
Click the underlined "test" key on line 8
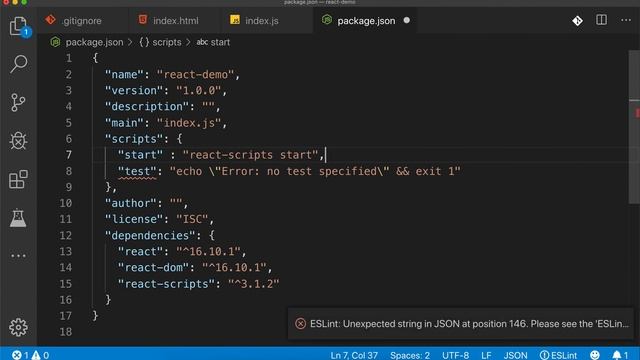(x=137, y=171)
